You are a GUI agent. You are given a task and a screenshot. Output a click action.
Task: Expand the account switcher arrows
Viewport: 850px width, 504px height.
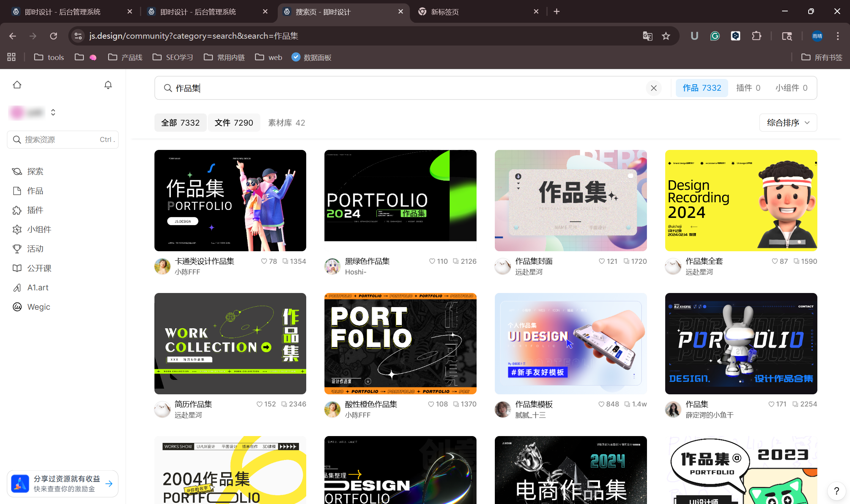coord(53,112)
